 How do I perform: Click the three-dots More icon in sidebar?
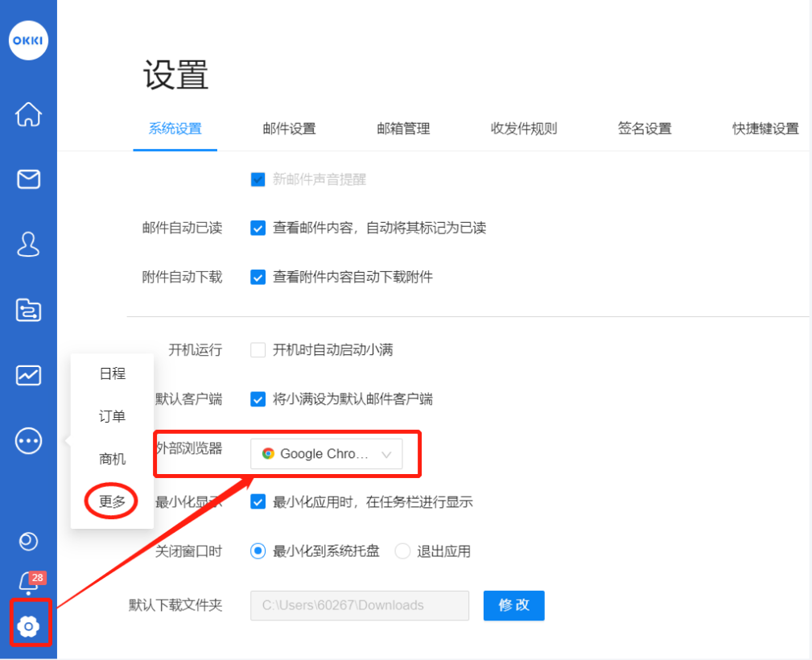point(28,441)
